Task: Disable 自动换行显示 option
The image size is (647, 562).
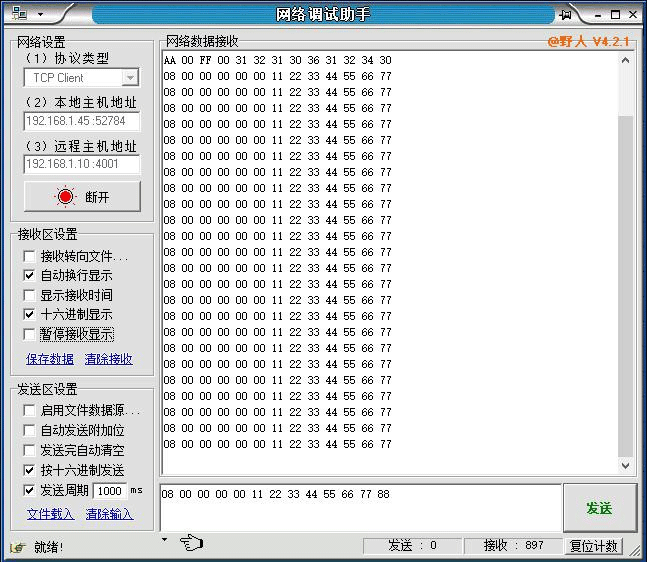Action: pos(30,275)
